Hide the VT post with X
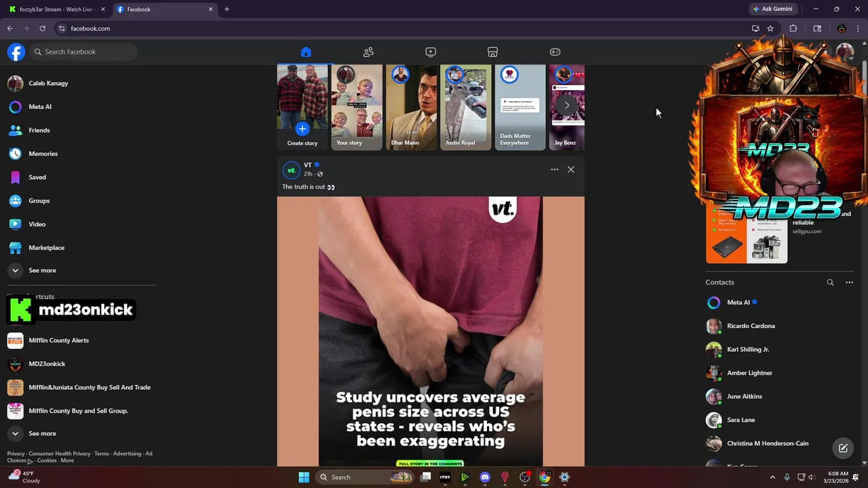868x488 pixels. (x=571, y=169)
